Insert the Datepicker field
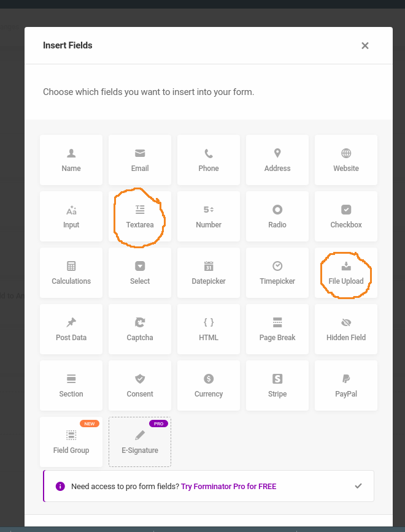The height and width of the screenshot is (532, 405). 209,273
